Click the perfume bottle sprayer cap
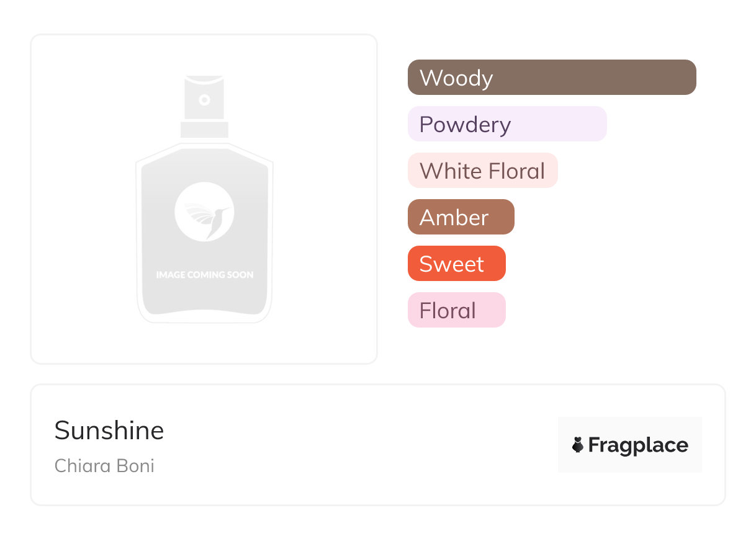This screenshot has height=536, width=756. [204, 97]
